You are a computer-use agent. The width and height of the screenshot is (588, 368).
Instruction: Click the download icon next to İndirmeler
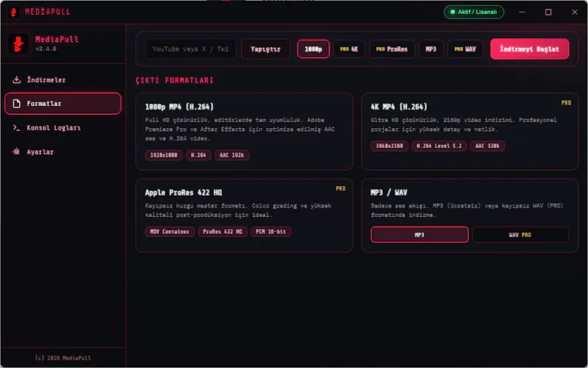point(16,79)
